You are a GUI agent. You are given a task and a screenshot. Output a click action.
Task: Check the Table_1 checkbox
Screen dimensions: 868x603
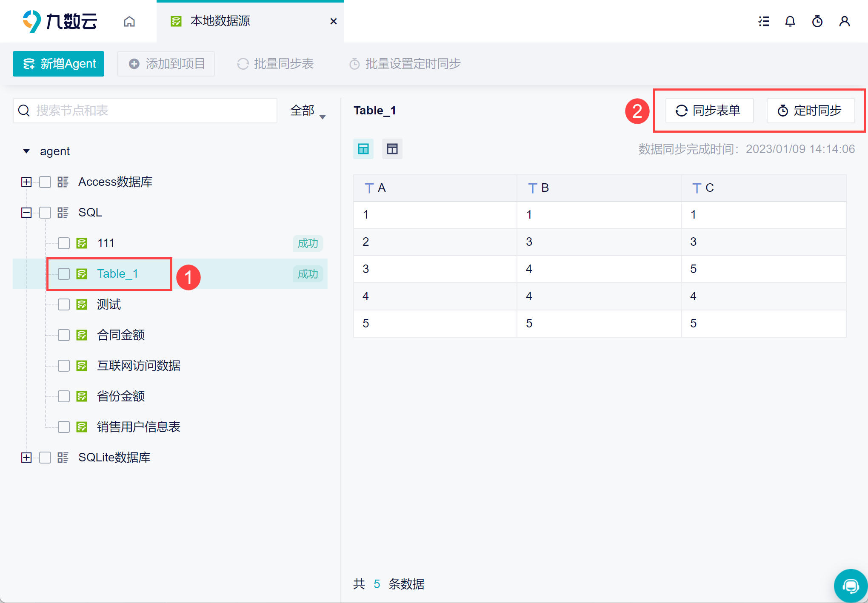64,274
